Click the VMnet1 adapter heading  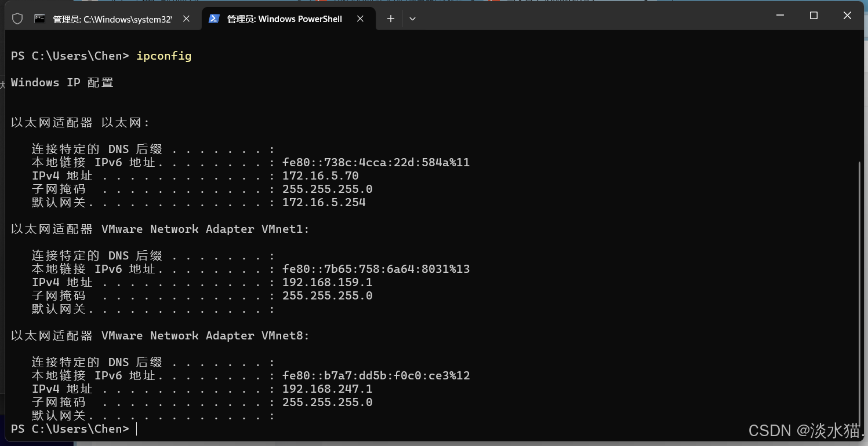point(160,229)
